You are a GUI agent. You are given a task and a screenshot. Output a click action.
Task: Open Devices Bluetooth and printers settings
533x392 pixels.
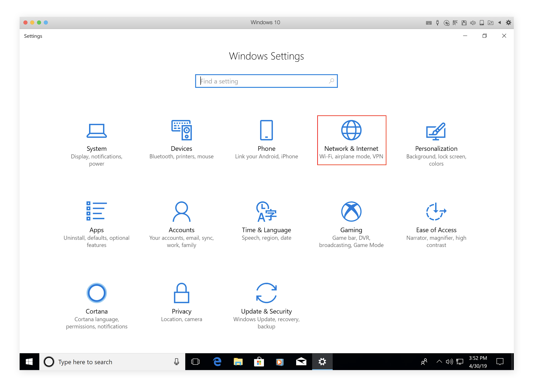click(181, 141)
